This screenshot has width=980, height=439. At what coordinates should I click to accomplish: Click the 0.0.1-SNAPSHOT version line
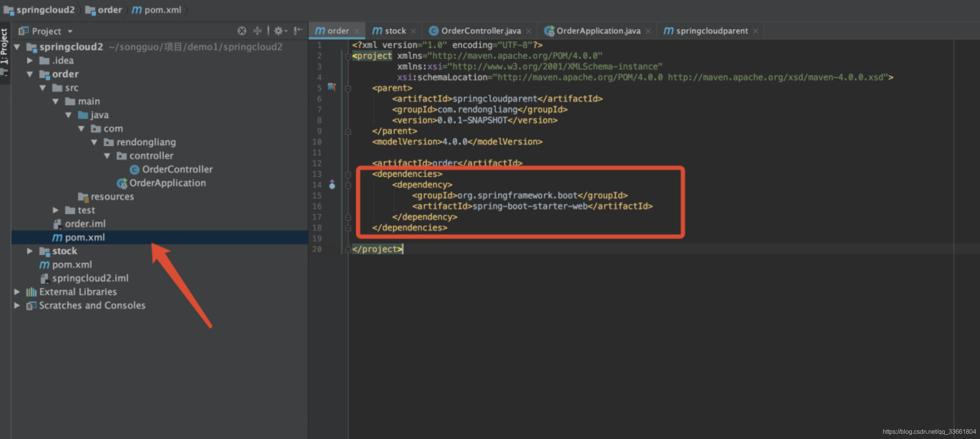(x=475, y=120)
